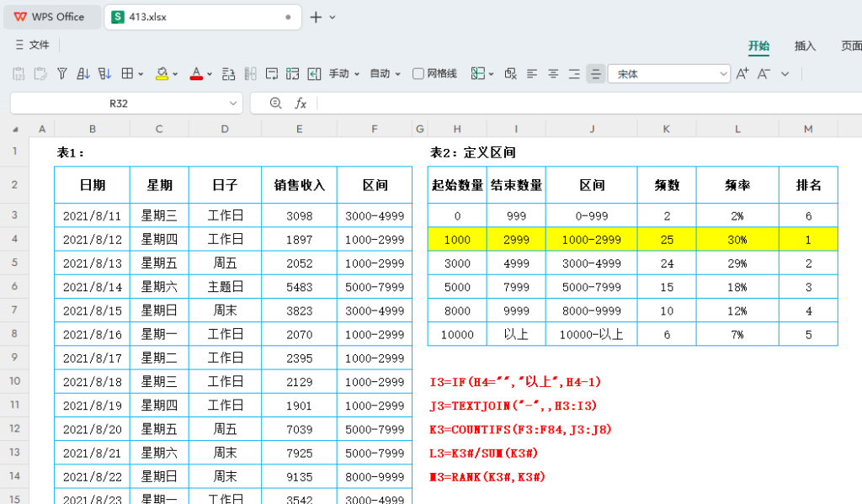Select column J header
Viewport: 862px width, 504px height.
point(592,130)
